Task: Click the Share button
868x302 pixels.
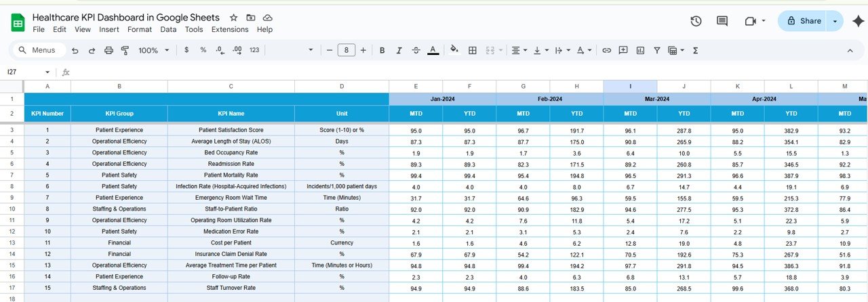Action: click(802, 21)
